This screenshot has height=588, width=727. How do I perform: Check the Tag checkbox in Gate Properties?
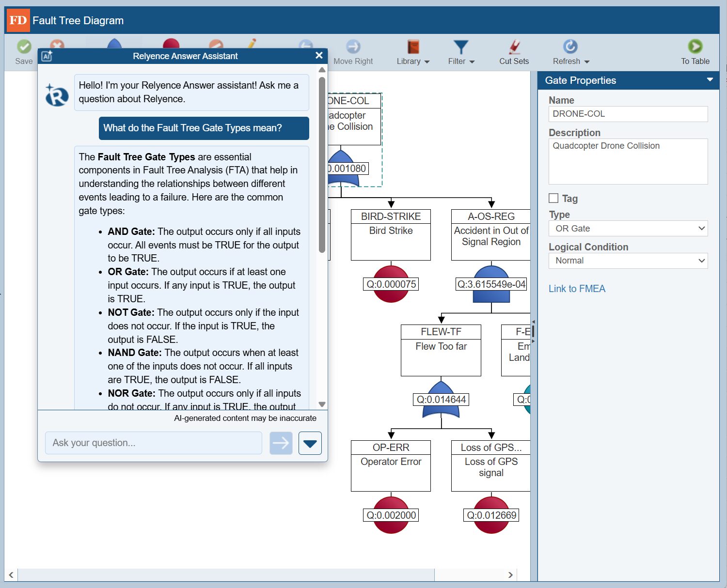553,198
